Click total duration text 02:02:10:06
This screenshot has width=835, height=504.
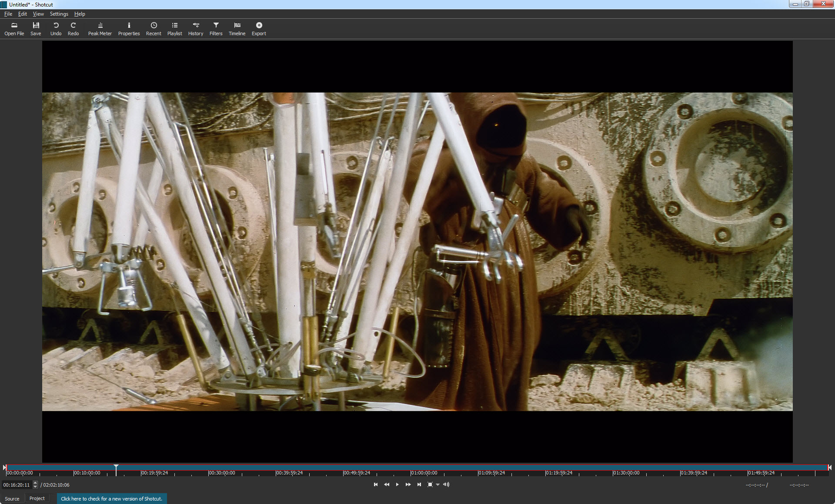[56, 485]
